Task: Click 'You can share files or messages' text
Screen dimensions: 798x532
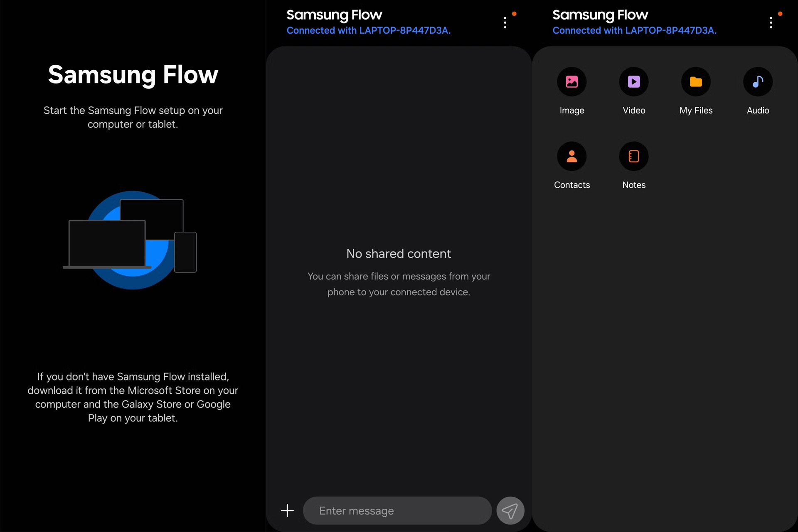Action: pyautogui.click(x=399, y=284)
